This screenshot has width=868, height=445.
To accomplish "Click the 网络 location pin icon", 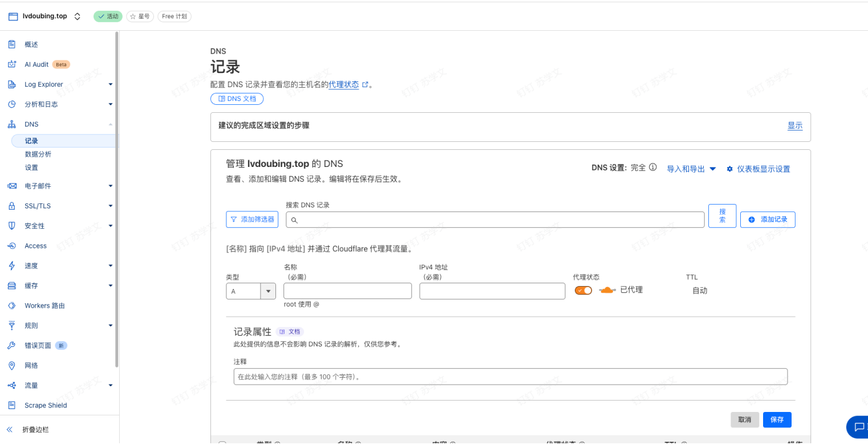I will click(x=11, y=365).
